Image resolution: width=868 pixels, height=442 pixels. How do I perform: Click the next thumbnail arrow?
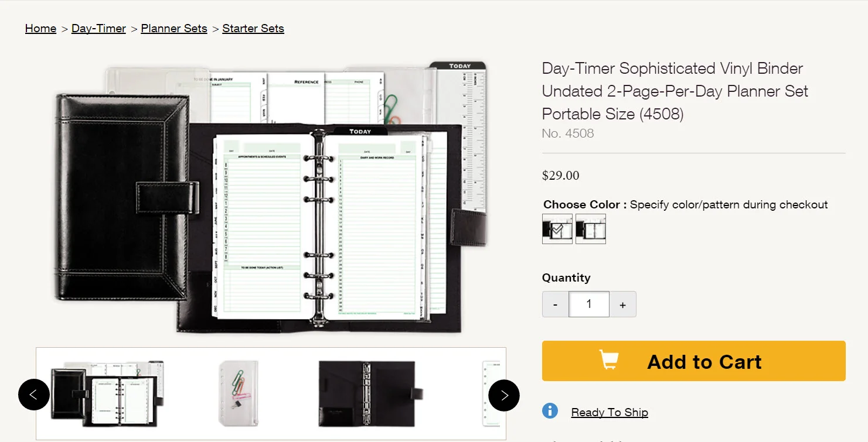click(504, 395)
